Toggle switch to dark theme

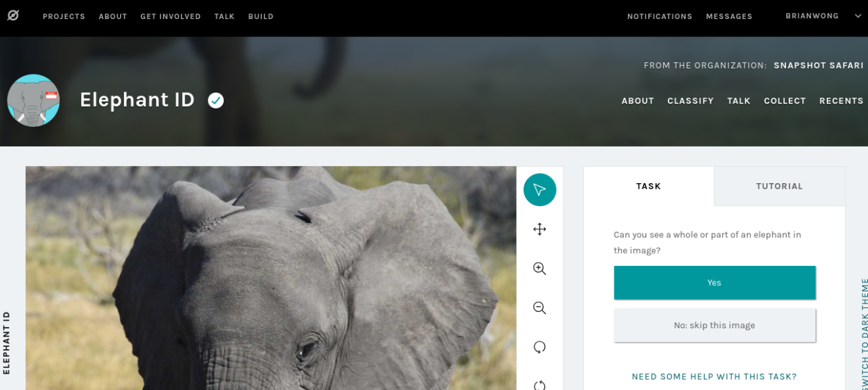point(865,334)
